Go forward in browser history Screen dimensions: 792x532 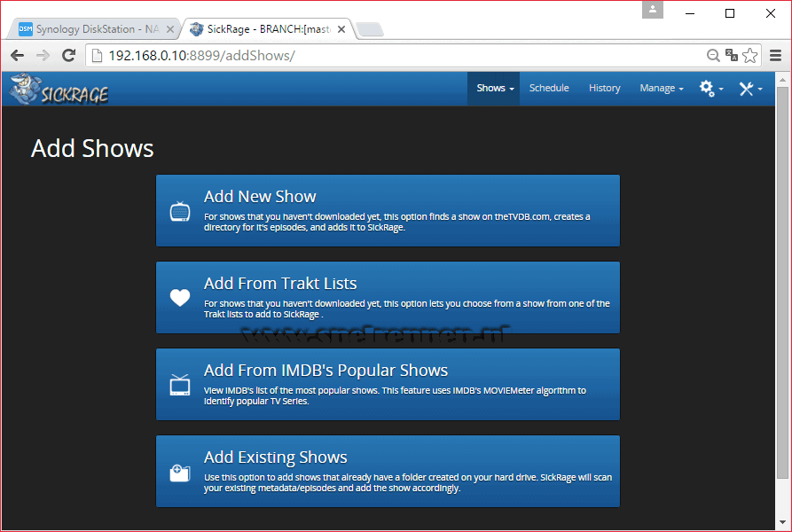[43, 56]
